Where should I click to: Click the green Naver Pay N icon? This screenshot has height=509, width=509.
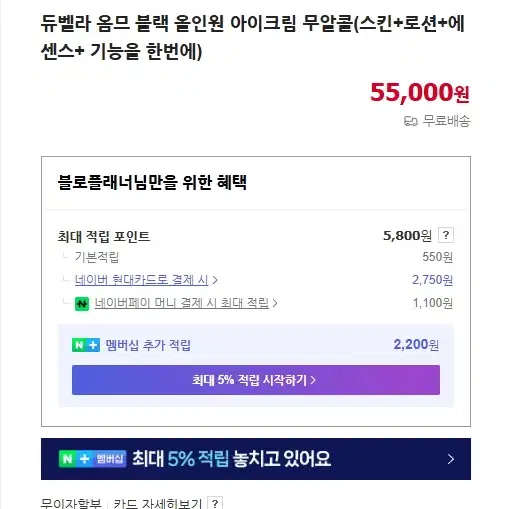(82, 304)
